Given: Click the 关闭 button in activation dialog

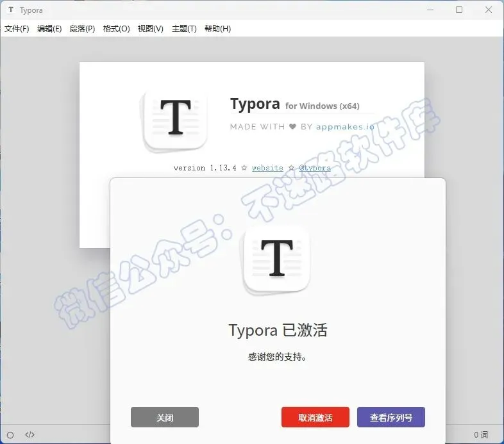Looking at the screenshot, I should [165, 417].
